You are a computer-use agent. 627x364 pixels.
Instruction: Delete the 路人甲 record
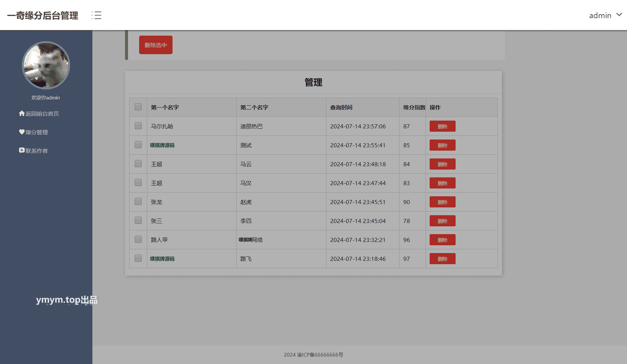click(442, 240)
